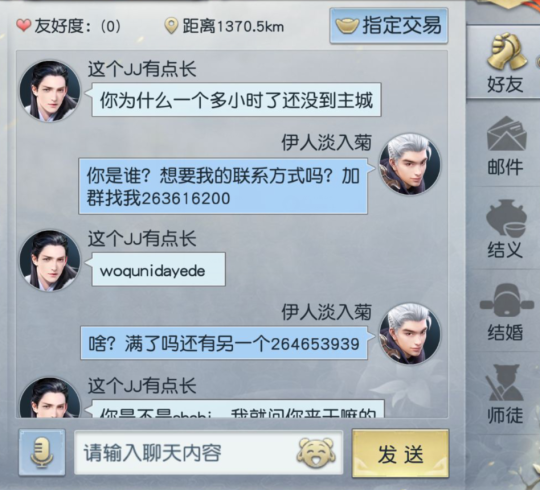Open top dark-haired avatar of 这个JJ有点长

pyautogui.click(x=50, y=91)
